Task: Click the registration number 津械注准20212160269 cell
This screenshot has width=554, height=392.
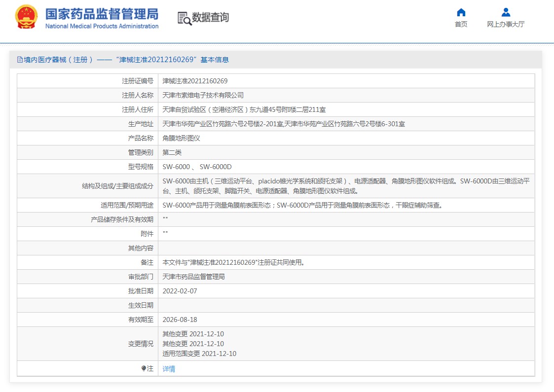Action: (195, 81)
